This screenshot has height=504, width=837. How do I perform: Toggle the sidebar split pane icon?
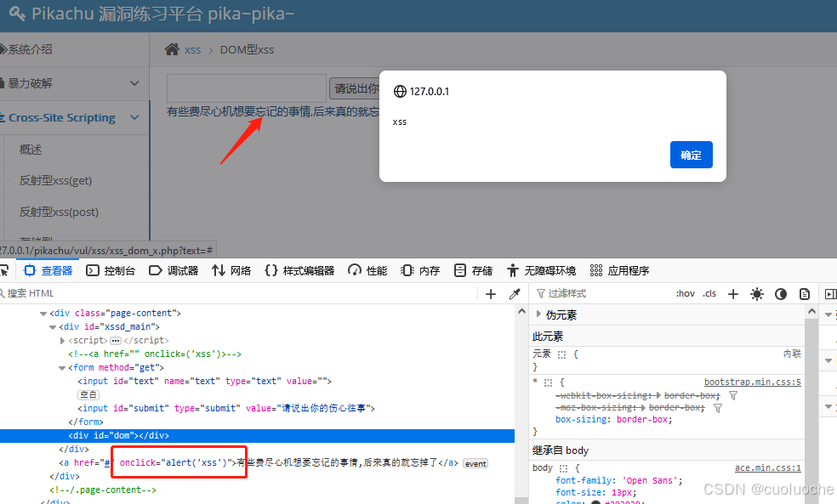830,294
